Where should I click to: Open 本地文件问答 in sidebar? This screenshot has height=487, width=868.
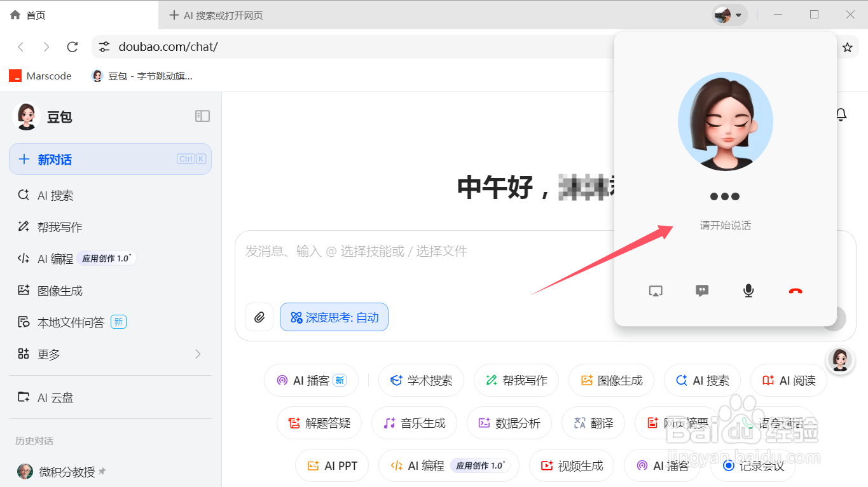110,322
